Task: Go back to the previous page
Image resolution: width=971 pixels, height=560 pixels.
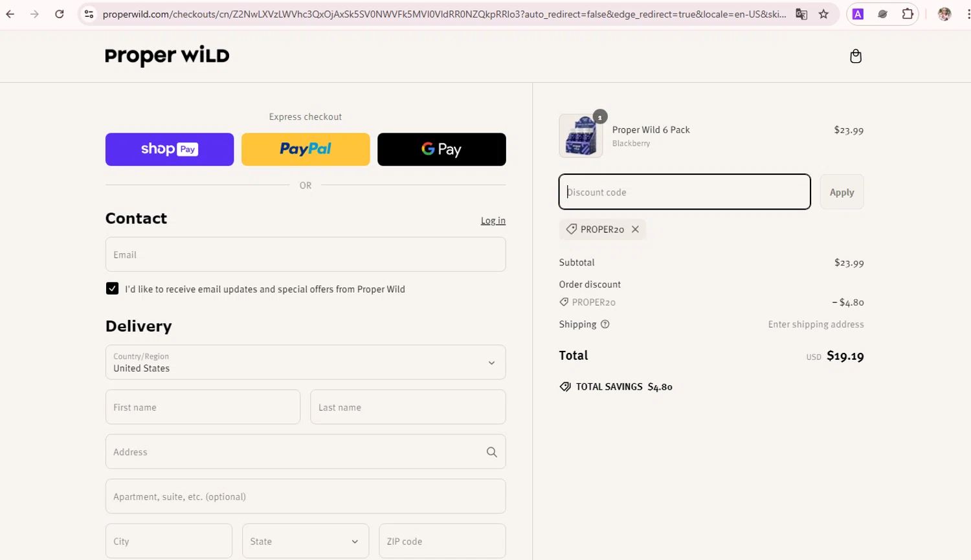Action: click(10, 14)
